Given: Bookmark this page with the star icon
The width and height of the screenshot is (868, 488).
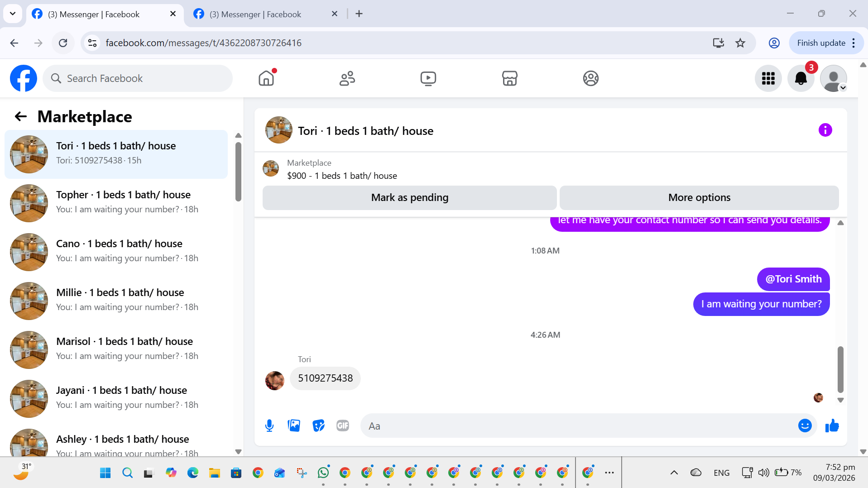Looking at the screenshot, I should coord(740,43).
